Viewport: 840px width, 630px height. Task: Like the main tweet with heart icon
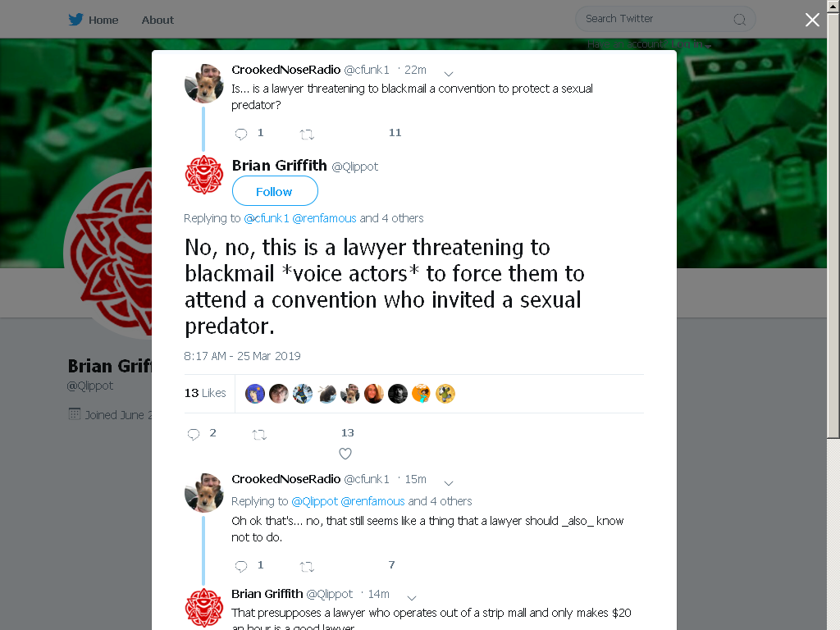coord(345,454)
